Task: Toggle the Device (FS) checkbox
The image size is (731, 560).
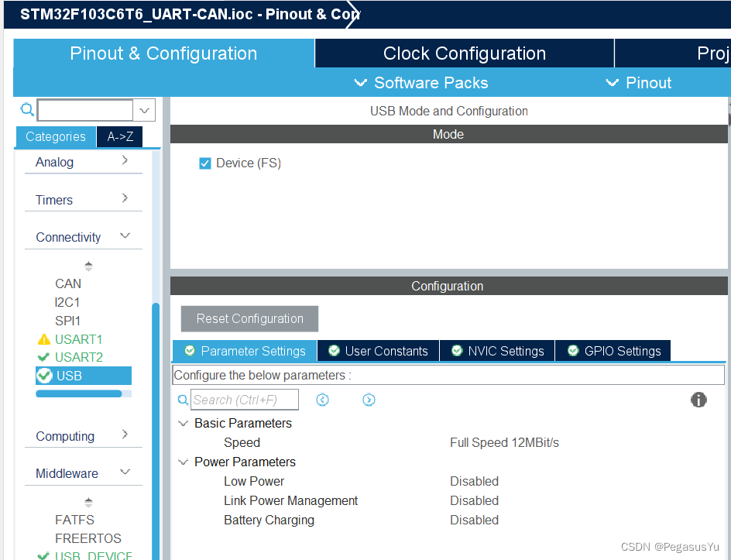Action: [205, 163]
